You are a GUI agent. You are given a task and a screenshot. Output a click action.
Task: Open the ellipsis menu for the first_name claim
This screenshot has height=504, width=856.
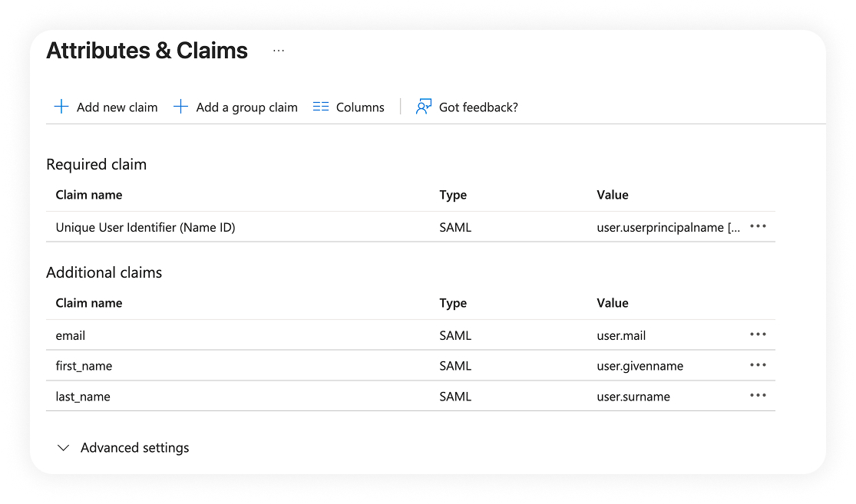point(758,366)
